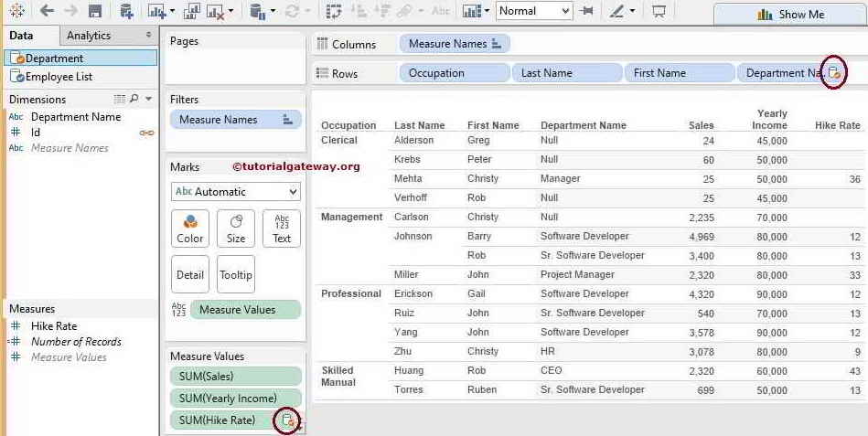The image size is (868, 436).
Task: Select the SUM(Sales) pill
Action: 236,377
